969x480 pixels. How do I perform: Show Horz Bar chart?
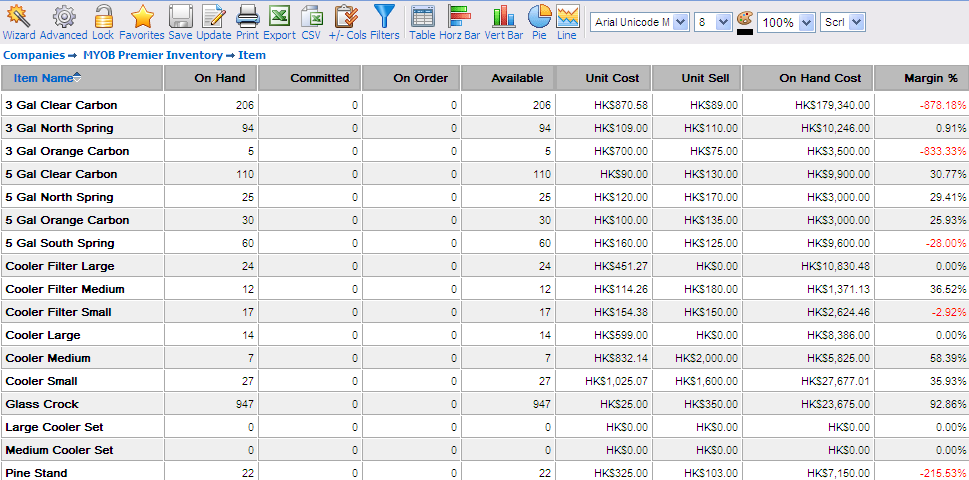[459, 23]
